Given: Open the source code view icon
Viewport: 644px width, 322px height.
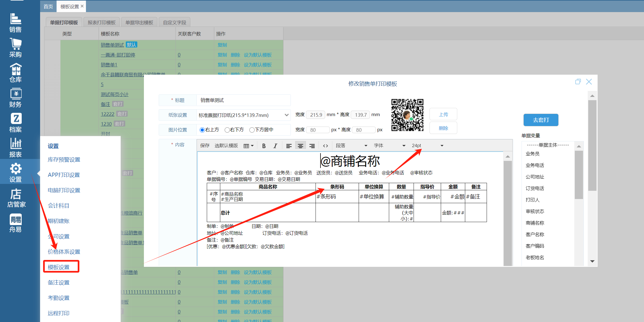Looking at the screenshot, I should click(325, 146).
